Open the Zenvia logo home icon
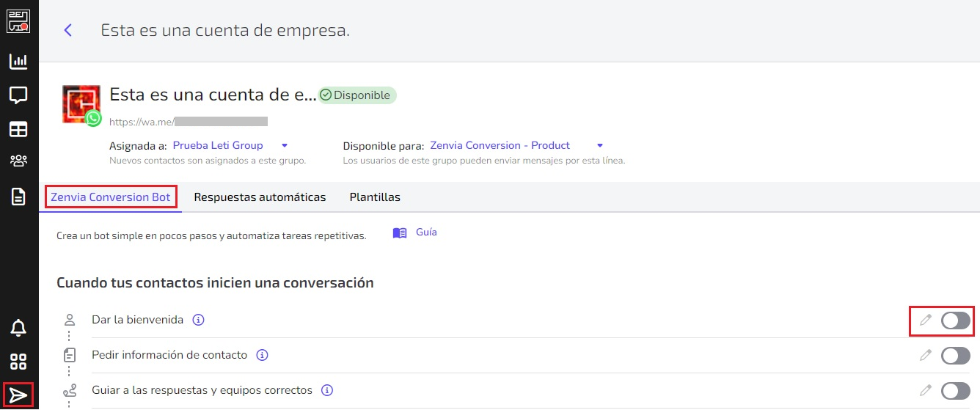 click(18, 21)
